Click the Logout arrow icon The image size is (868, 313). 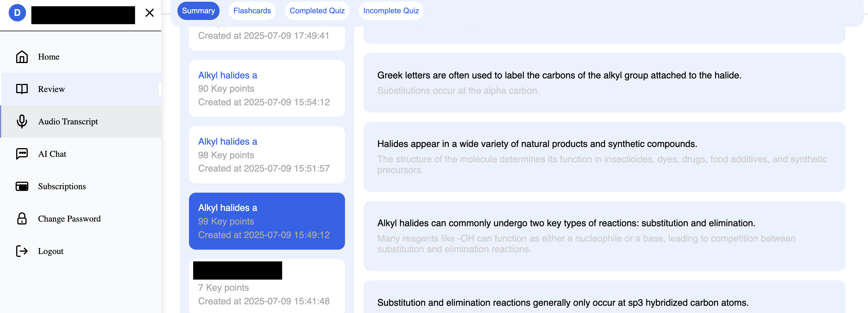coord(22,251)
